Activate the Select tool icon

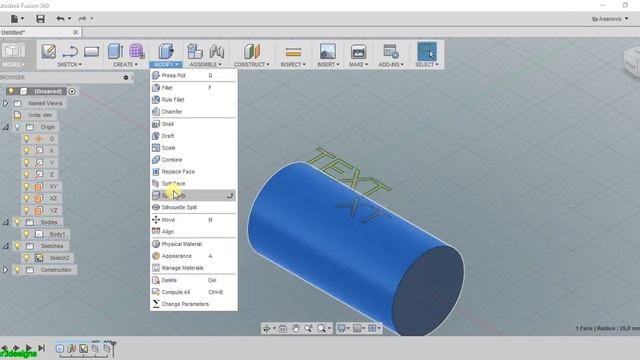[427, 51]
